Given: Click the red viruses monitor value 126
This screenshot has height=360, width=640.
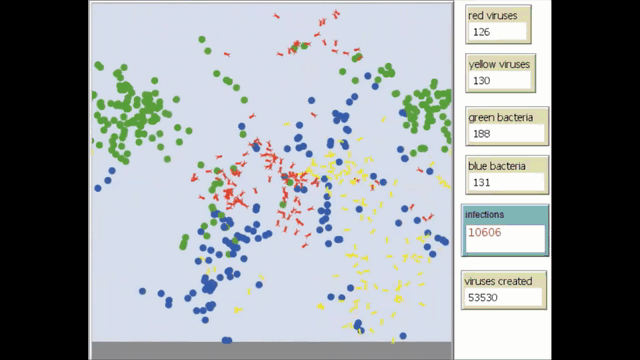Looking at the screenshot, I should [x=498, y=32].
